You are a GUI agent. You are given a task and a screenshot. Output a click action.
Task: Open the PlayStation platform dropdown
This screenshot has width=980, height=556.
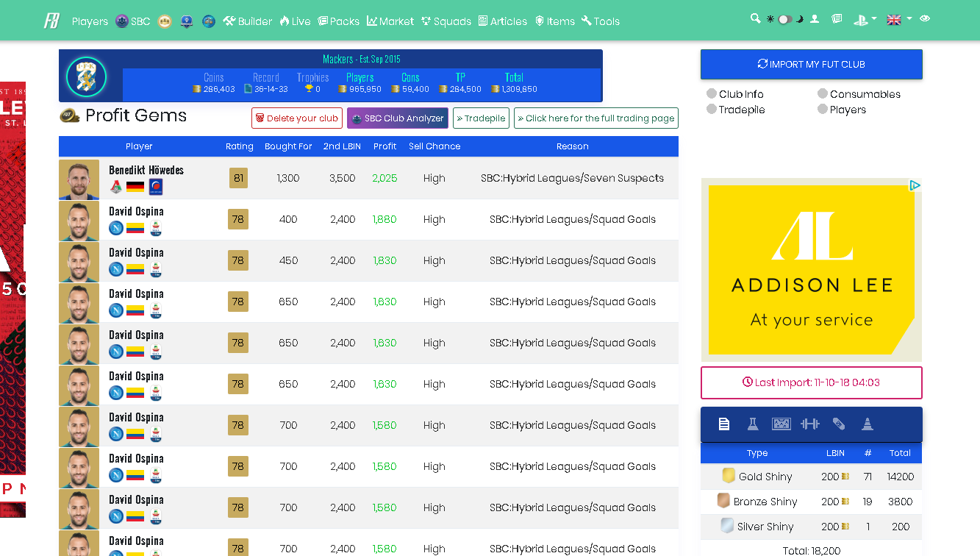865,20
